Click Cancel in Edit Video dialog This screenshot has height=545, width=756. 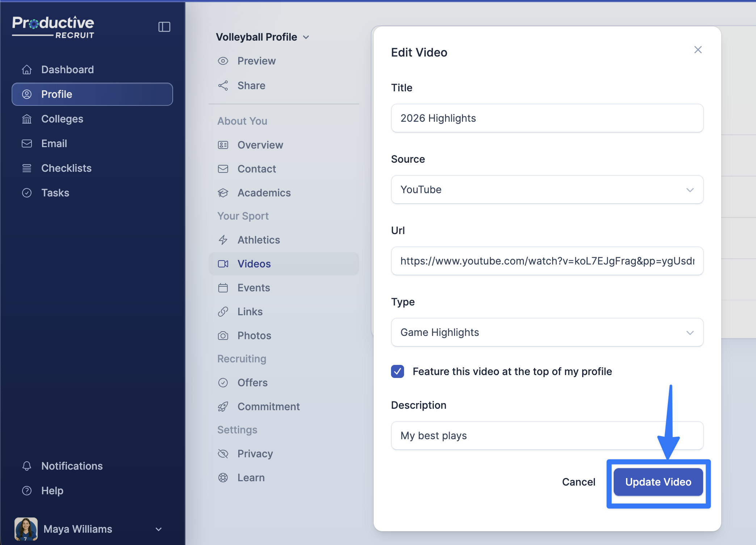point(578,482)
